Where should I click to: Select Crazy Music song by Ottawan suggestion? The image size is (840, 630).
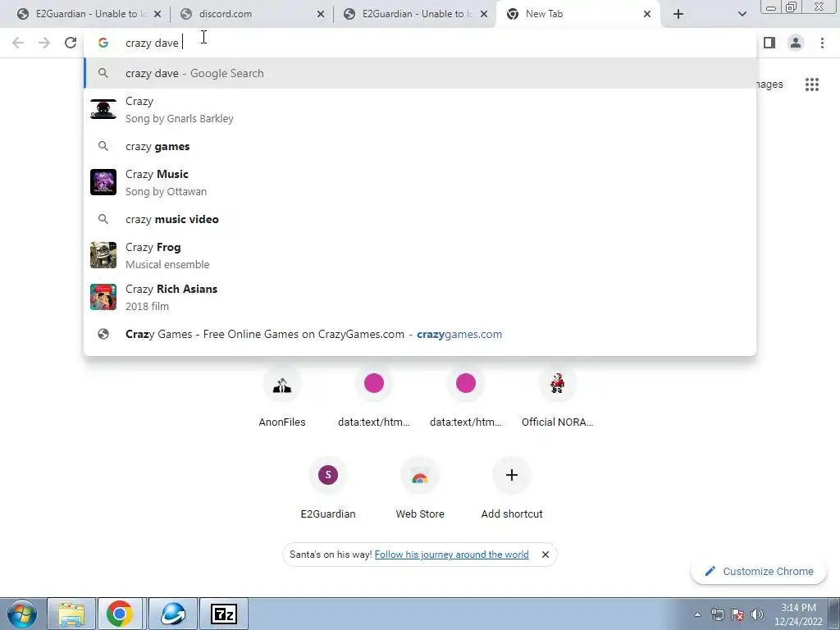pyautogui.click(x=420, y=182)
